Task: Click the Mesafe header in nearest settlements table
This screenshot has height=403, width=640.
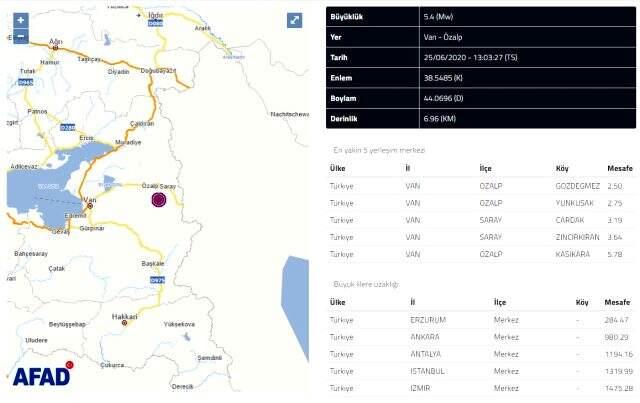Action: tap(616, 168)
